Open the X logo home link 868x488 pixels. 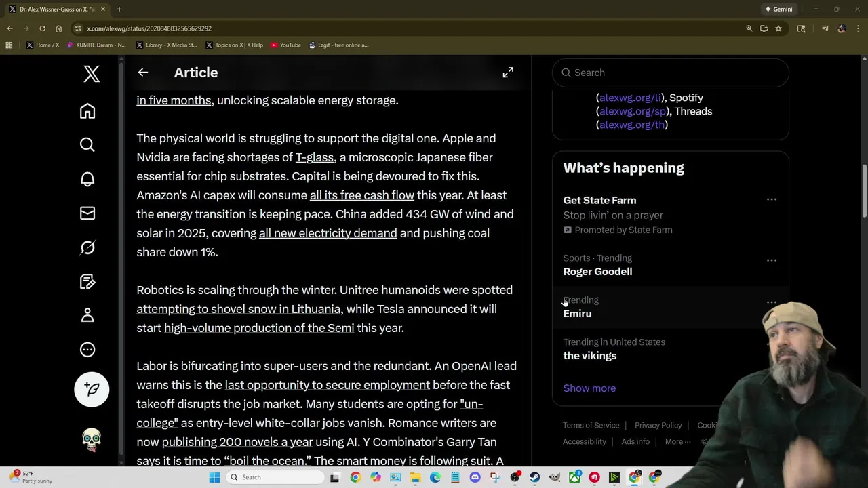click(92, 73)
